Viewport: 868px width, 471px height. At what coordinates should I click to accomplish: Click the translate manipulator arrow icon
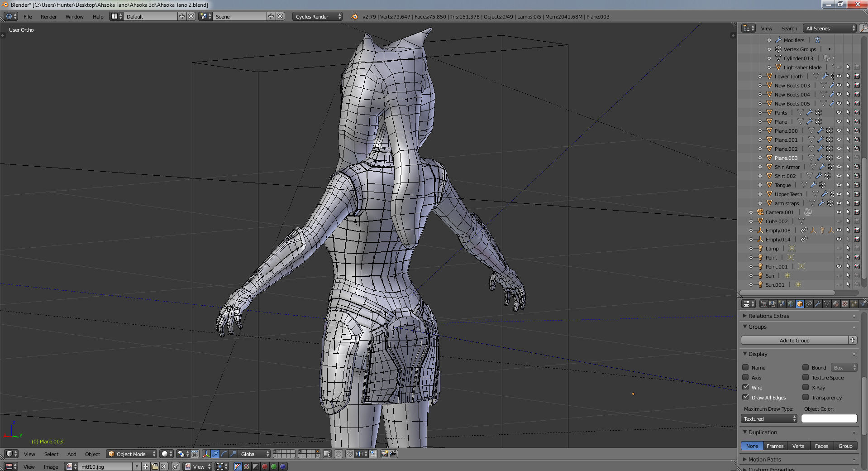(x=215, y=454)
